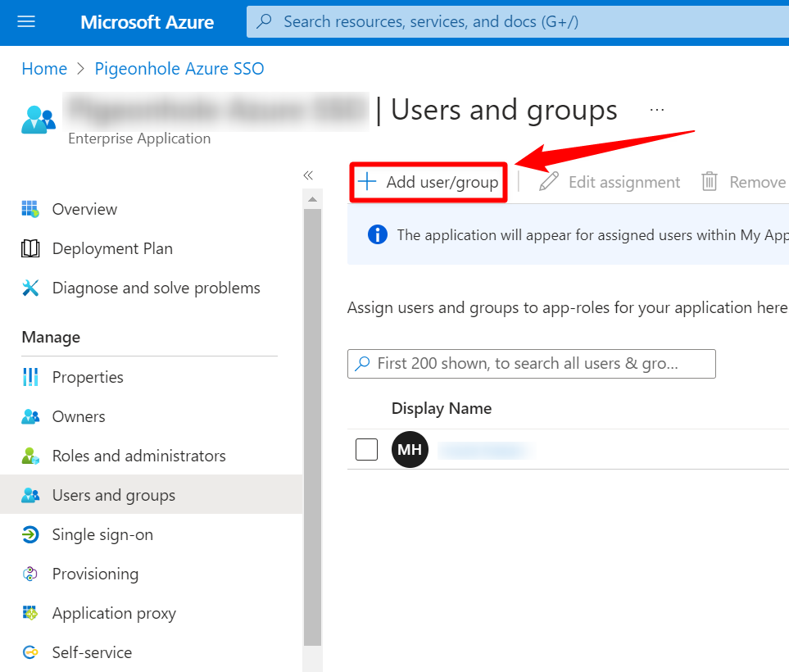
Task: Open Properties under Manage
Action: [x=88, y=377]
